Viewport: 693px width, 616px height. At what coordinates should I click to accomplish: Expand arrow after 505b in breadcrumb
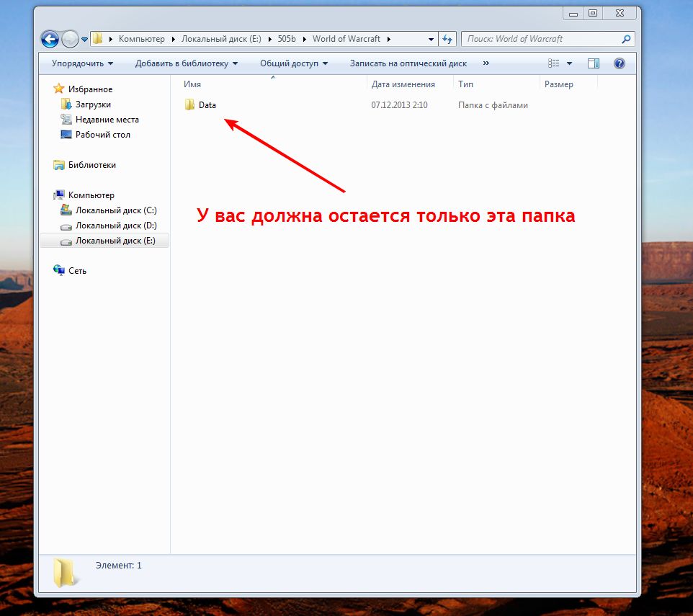click(x=304, y=40)
